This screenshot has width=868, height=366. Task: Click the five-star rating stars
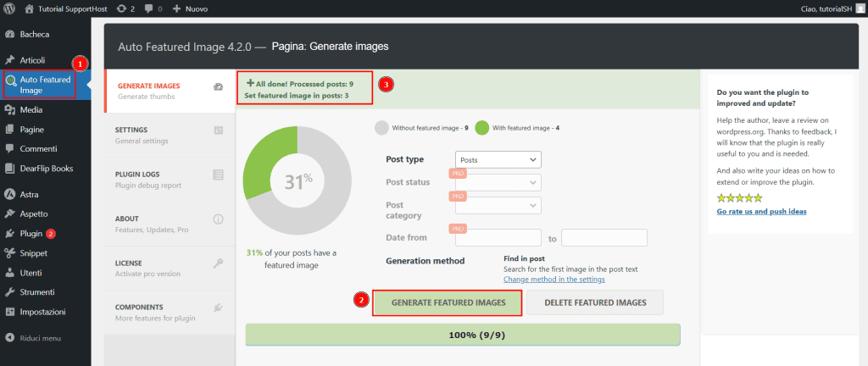739,198
